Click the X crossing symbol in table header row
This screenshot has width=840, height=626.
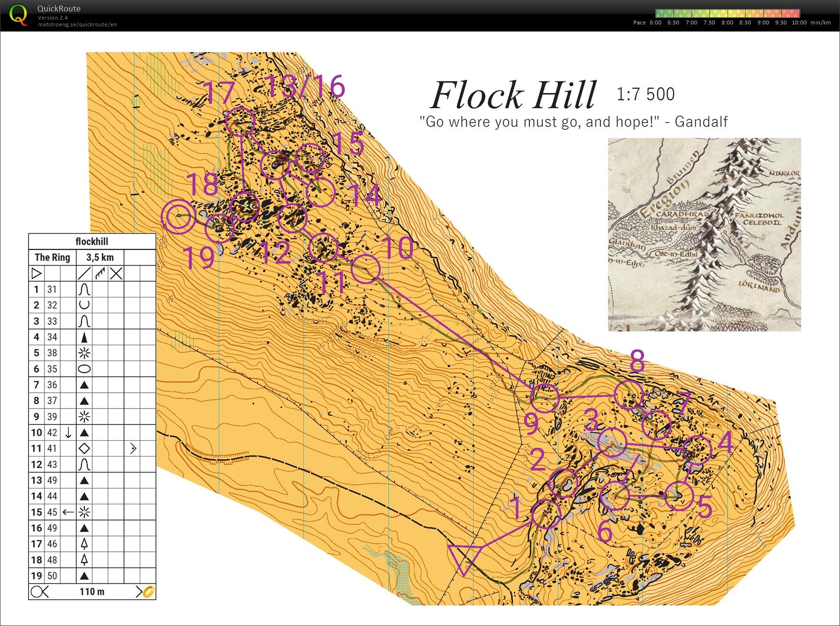116,273
